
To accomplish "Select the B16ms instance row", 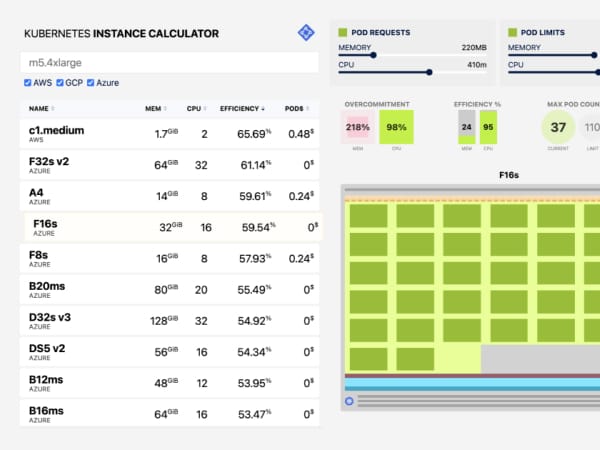I will 170,413.
